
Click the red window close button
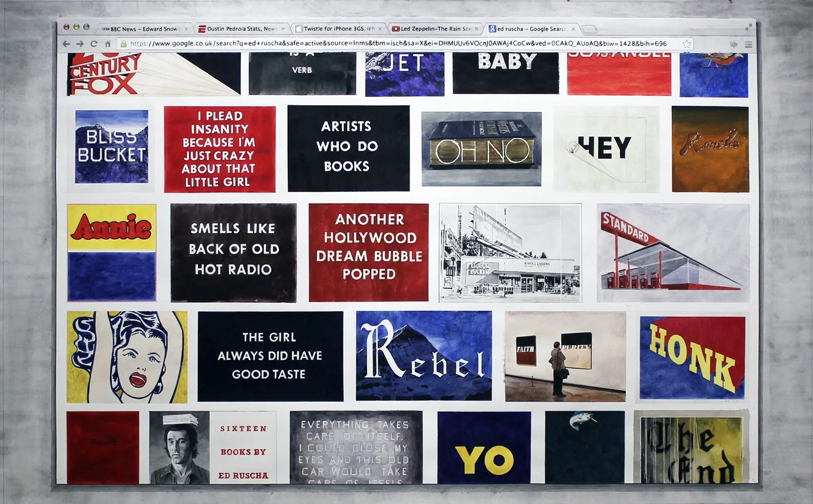click(x=67, y=27)
